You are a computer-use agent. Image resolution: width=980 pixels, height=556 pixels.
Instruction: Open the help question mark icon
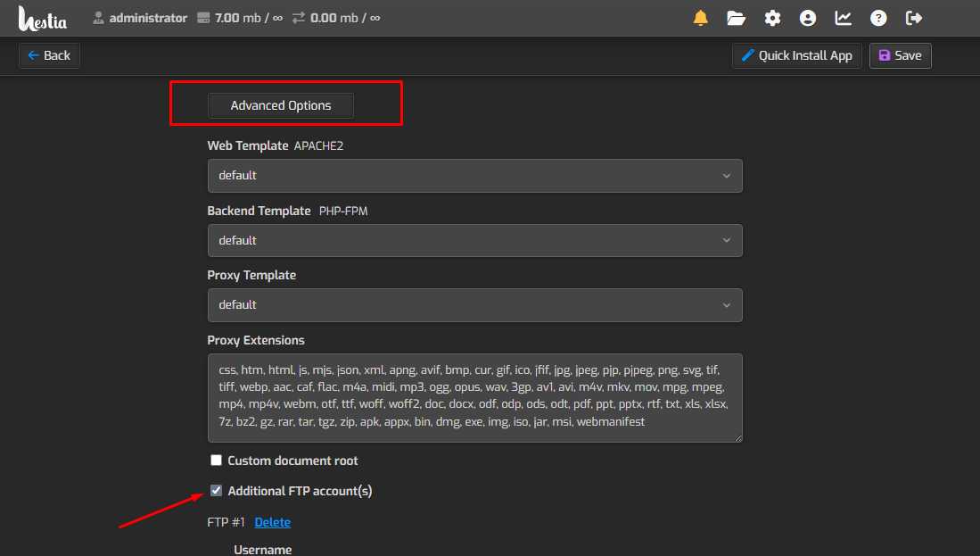click(x=878, y=18)
